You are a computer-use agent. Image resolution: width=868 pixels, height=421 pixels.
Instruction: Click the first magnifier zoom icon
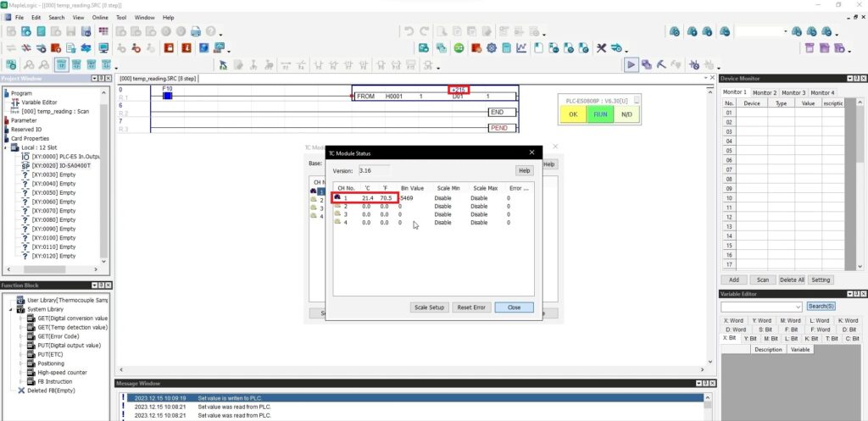(28, 64)
